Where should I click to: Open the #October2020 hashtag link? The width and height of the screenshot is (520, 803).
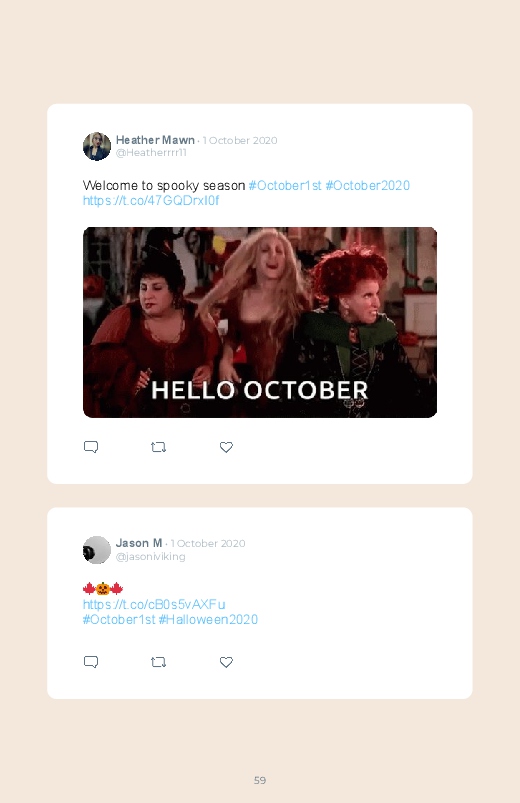point(367,185)
